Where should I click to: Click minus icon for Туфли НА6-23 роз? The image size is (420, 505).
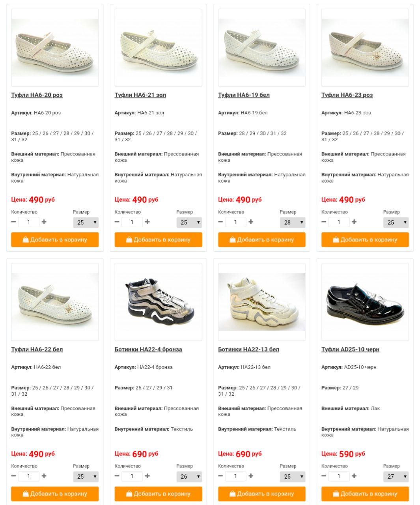[324, 222]
